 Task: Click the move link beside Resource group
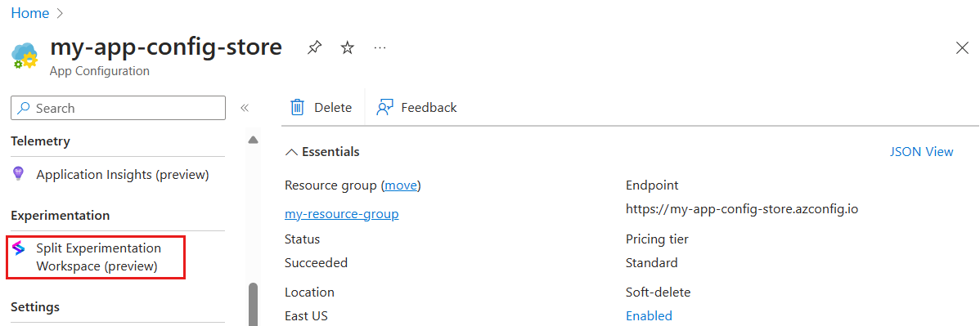(x=401, y=185)
